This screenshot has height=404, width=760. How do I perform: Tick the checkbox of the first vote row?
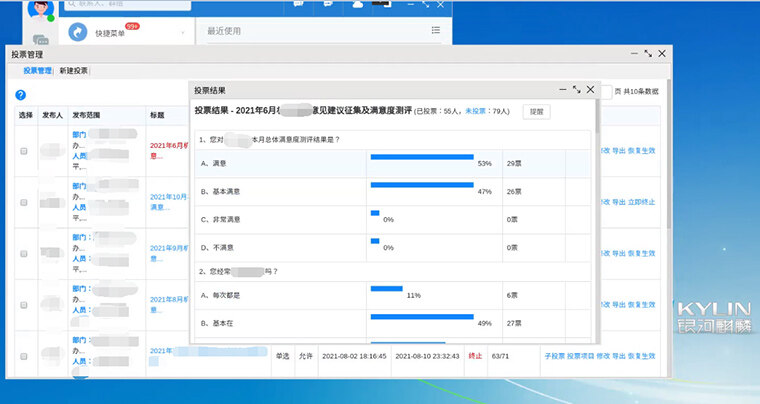click(x=24, y=151)
